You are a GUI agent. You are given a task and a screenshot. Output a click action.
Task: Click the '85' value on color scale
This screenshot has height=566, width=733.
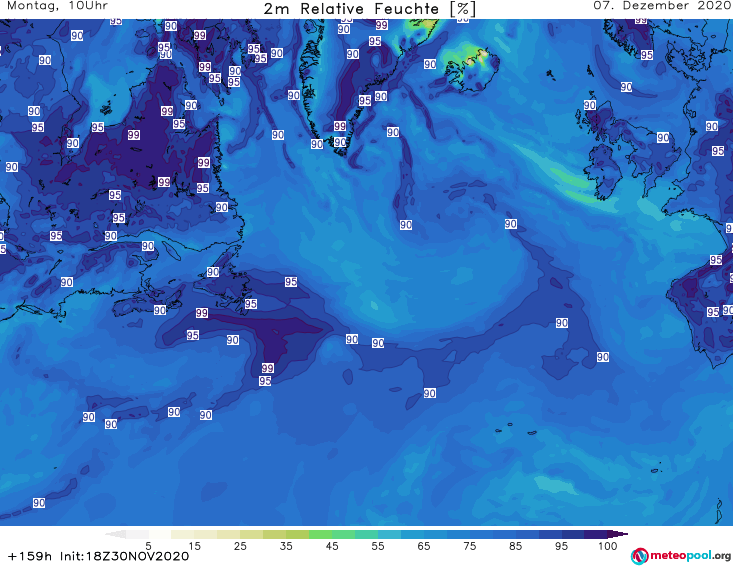point(516,546)
